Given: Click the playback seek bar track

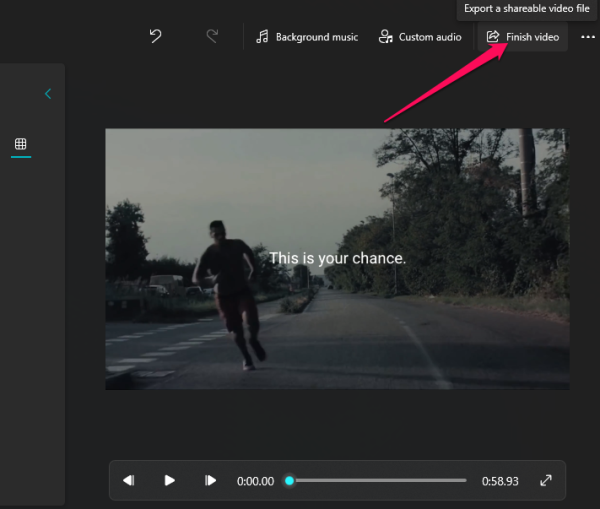Looking at the screenshot, I should [376, 480].
